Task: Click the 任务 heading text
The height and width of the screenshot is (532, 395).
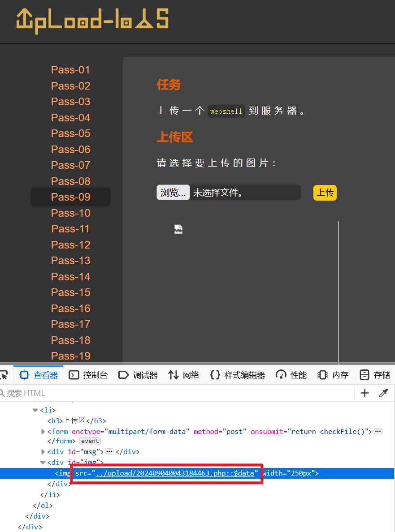Action: pos(169,85)
